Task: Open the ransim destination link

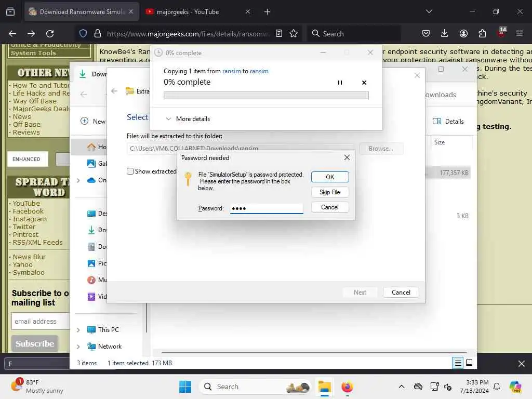Action: 259,71
